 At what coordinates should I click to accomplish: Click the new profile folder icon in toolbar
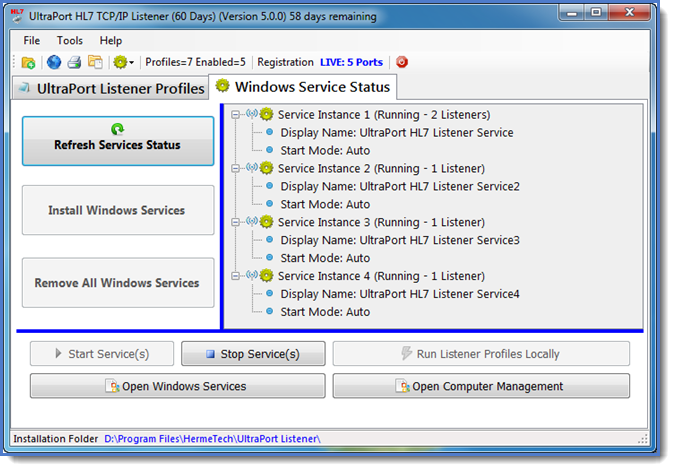point(28,62)
